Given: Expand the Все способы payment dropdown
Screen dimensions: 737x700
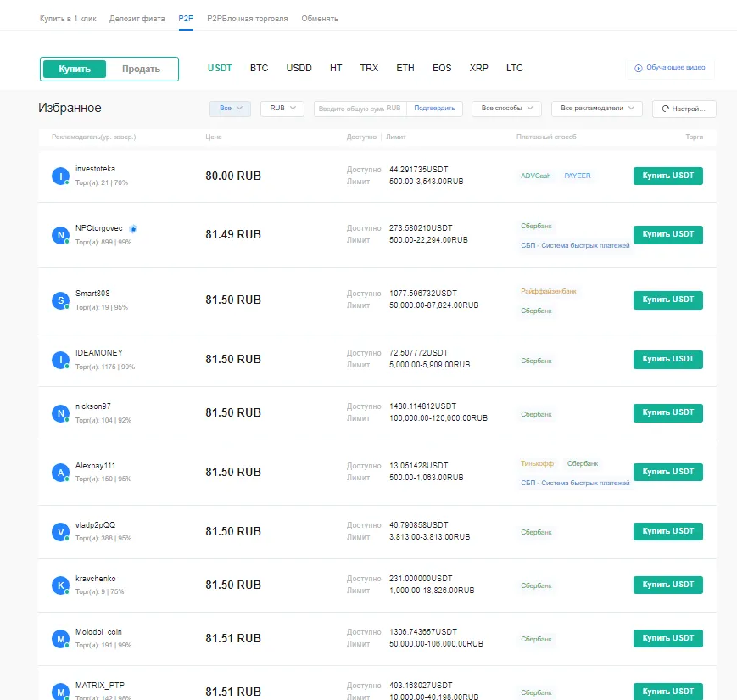Looking at the screenshot, I should (x=506, y=109).
